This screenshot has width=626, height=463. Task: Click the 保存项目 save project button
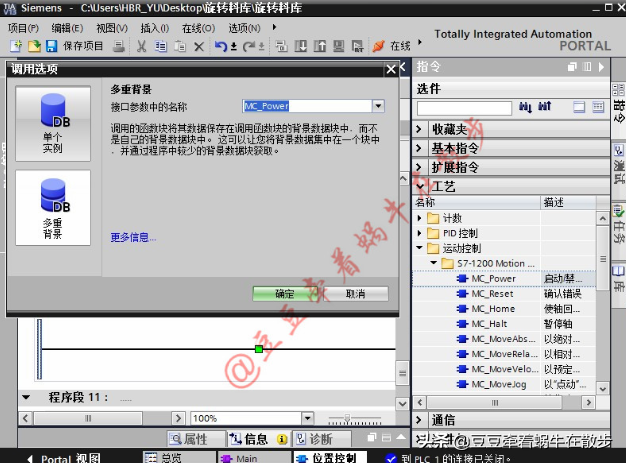coord(83,46)
